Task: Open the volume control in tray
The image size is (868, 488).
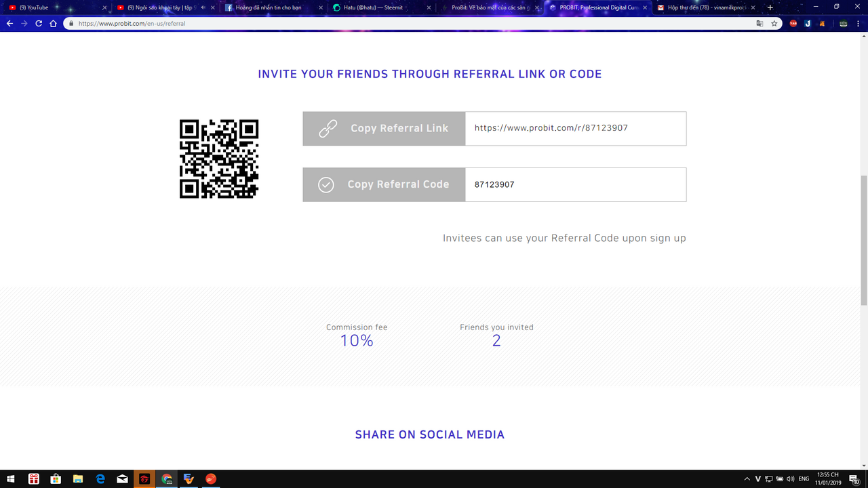Action: point(791,479)
